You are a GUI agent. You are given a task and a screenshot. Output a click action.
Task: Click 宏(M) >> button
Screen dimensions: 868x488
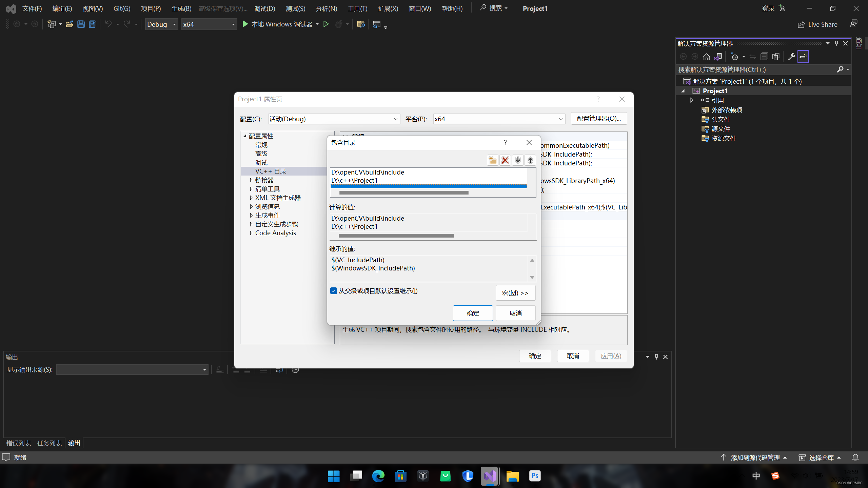pyautogui.click(x=515, y=293)
